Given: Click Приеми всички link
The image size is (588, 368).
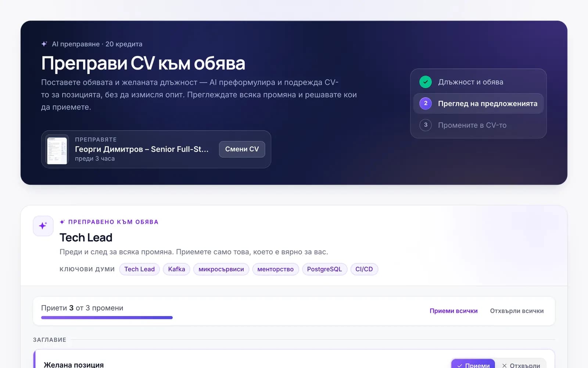Looking at the screenshot, I should 453,311.
